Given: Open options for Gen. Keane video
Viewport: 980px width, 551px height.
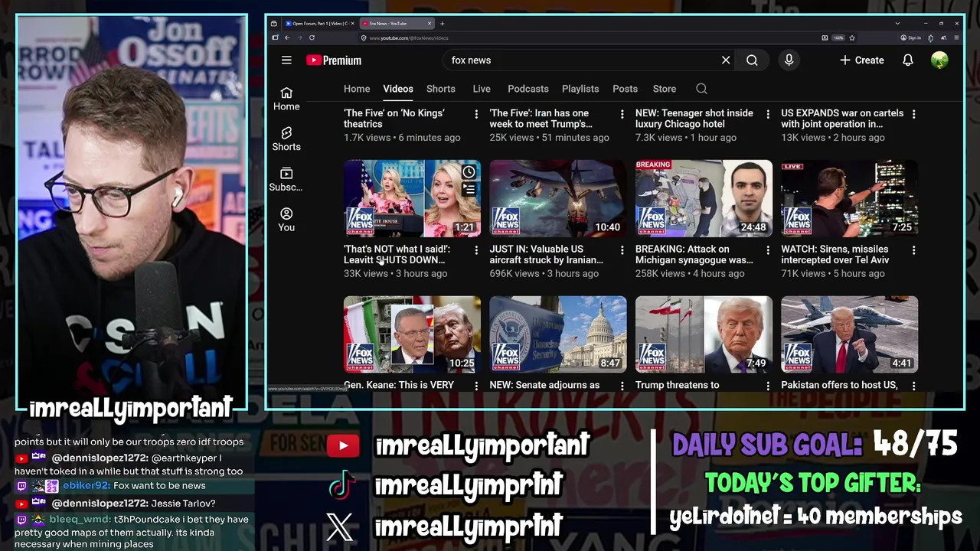Looking at the screenshot, I should [476, 386].
